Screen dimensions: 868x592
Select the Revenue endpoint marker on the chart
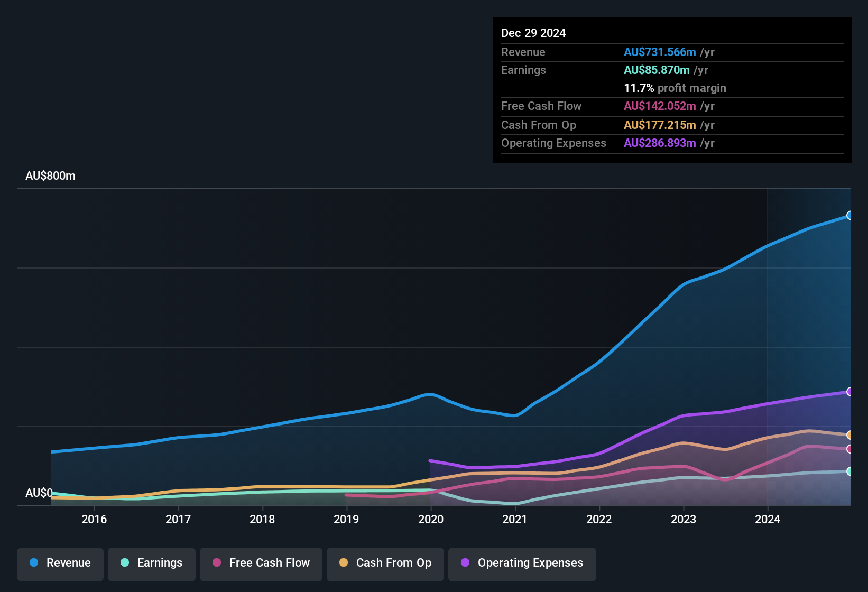click(849, 215)
